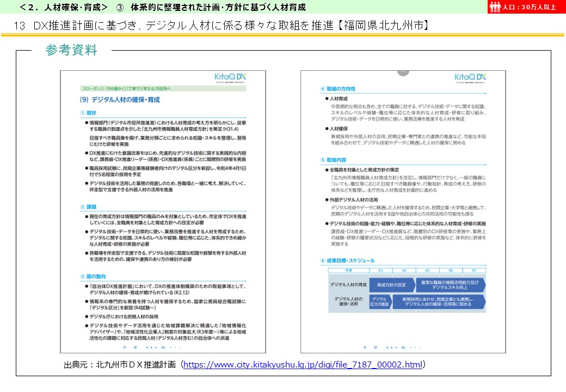
Task: Click the 出典元：北九州市DX推進計画 caption text
Action: 120,365
